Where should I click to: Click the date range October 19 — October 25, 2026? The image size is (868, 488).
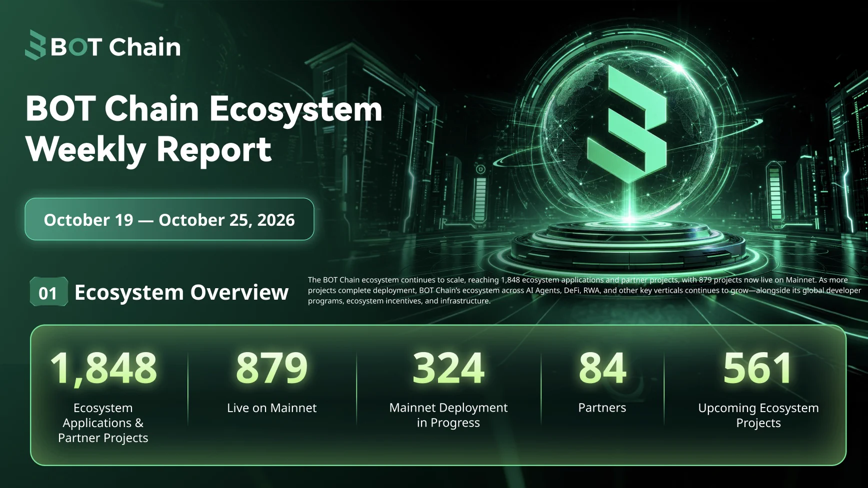[169, 219]
